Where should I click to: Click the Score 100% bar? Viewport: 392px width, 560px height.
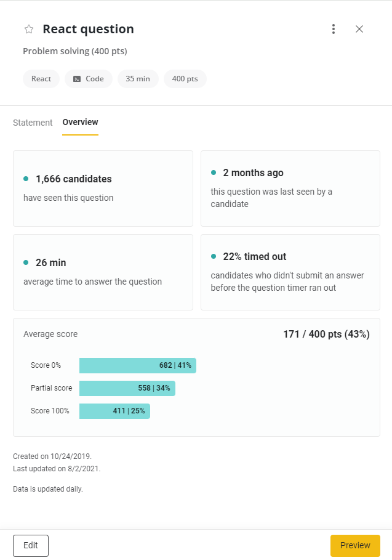(x=114, y=411)
